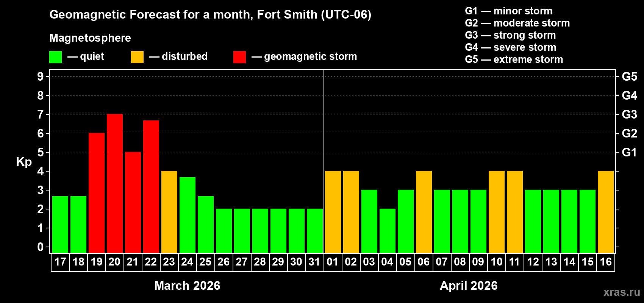This screenshot has height=303, width=644.
Task: Click the orange disturbed legend swatch
Action: pos(137,57)
